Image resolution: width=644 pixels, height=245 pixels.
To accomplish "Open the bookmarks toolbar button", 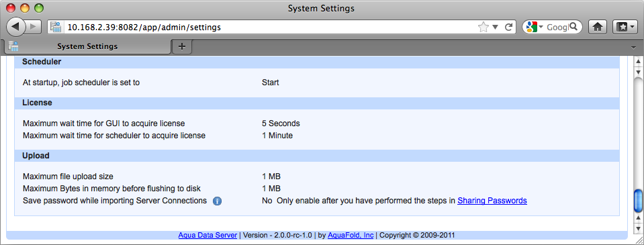I will pyautogui.click(x=625, y=27).
